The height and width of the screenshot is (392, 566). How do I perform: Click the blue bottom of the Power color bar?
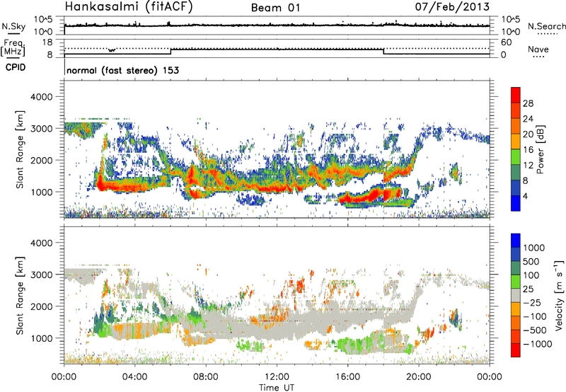coord(516,204)
